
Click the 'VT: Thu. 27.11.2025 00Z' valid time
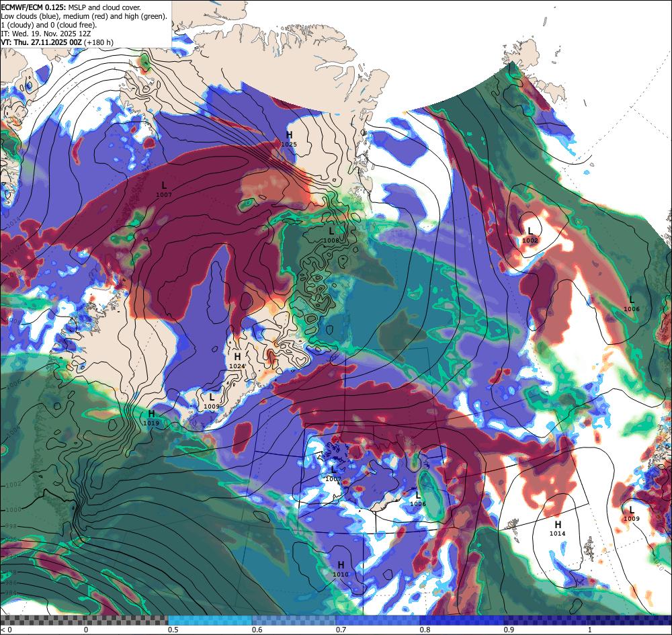(41, 42)
